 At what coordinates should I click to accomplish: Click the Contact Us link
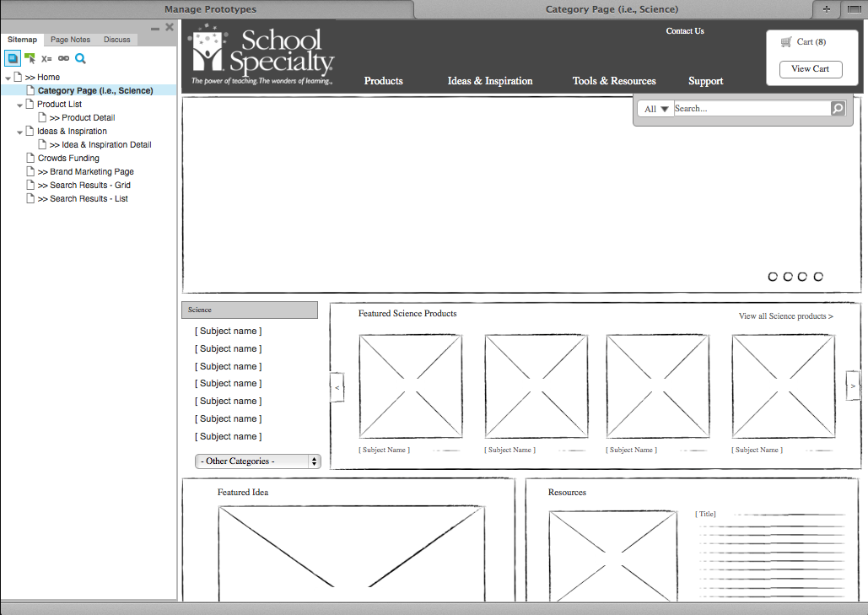pyautogui.click(x=685, y=31)
